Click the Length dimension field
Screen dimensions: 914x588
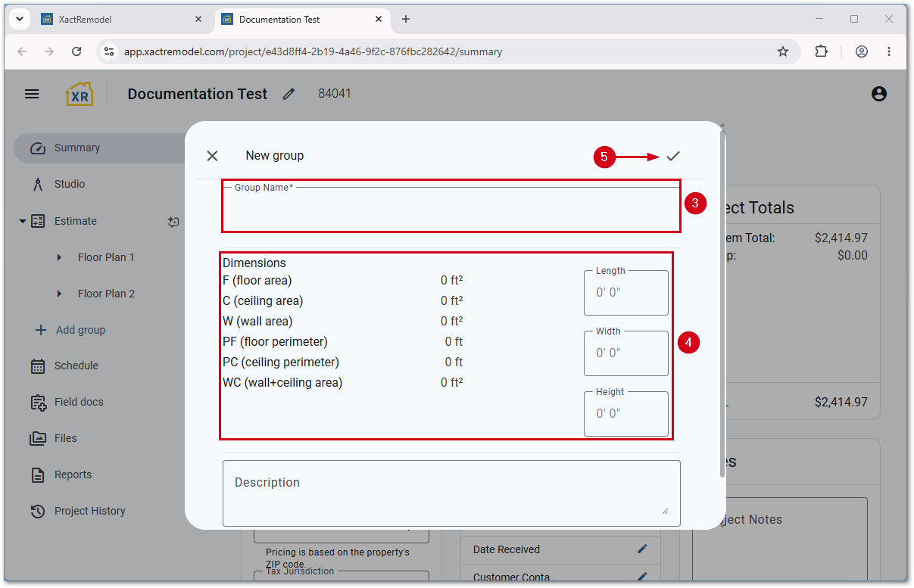[626, 292]
